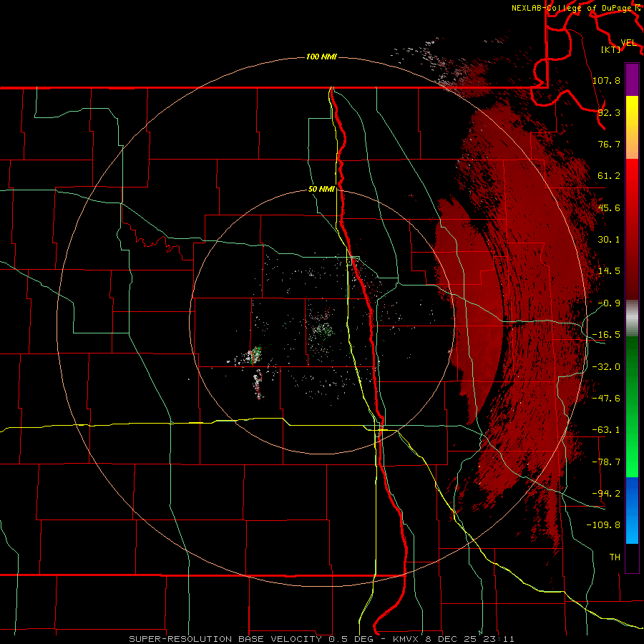Screen dimensions: 644x644
Task: Click the 76.7 value on velocity scale
Action: coord(609,144)
